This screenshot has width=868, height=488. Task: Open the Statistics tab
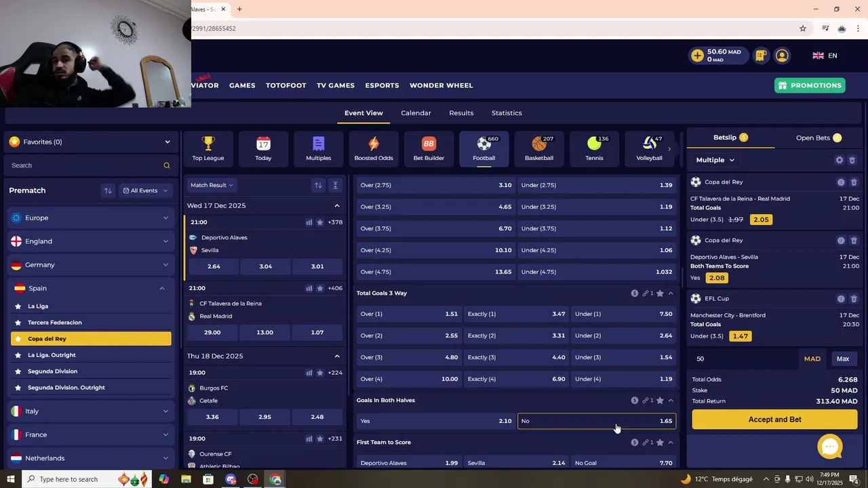(x=507, y=113)
